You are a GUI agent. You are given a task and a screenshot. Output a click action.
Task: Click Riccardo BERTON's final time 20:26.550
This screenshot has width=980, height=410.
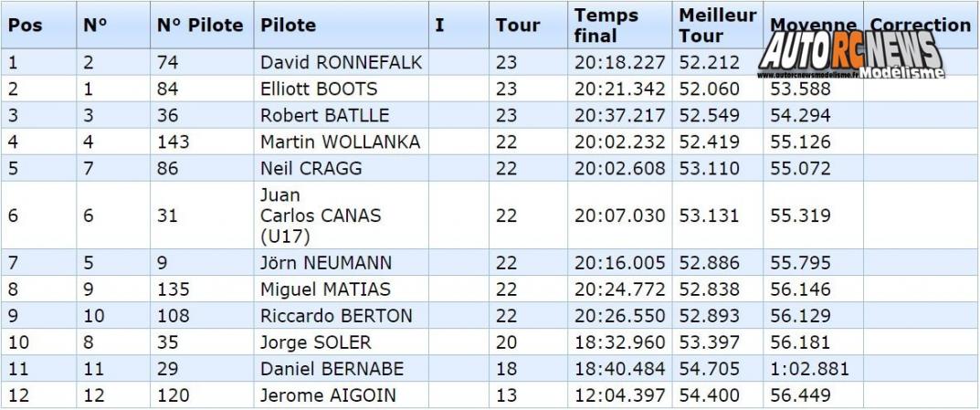point(619,316)
